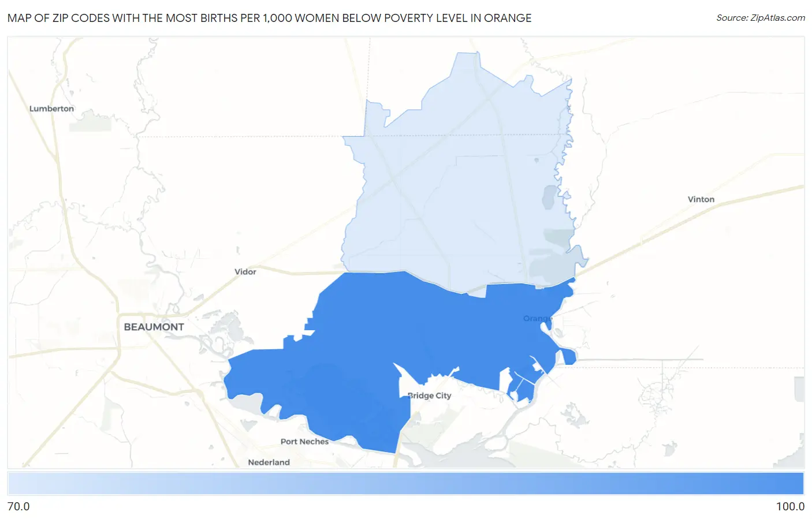The height and width of the screenshot is (519, 812).
Task: Click the Source: ZipAtlas.com text
Action: coord(761,18)
